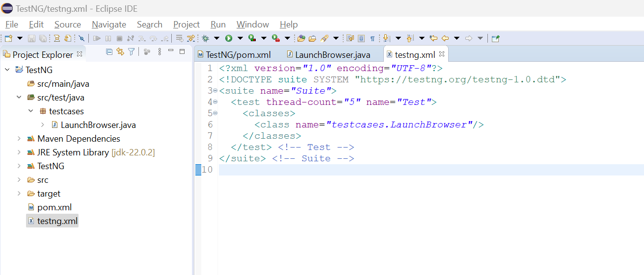Screen dimensions: 644x275
Task: Toggle Link with Editor in Project Explorer
Action: click(x=120, y=51)
